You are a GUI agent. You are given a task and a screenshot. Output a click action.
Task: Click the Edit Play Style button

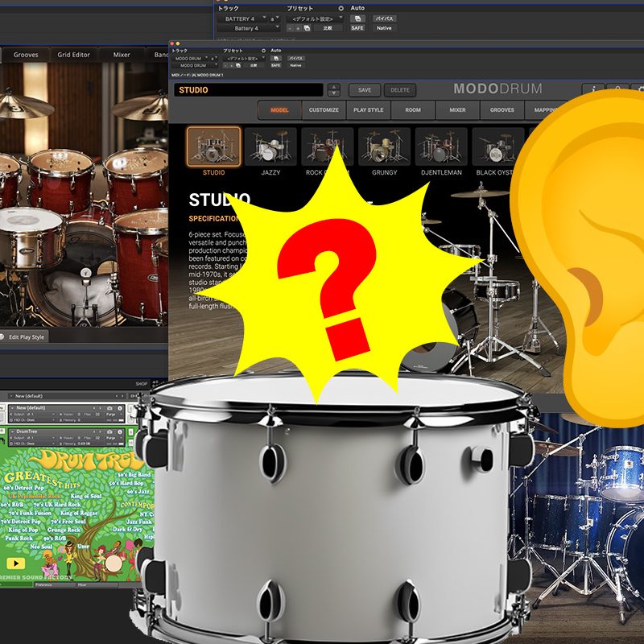click(x=27, y=336)
